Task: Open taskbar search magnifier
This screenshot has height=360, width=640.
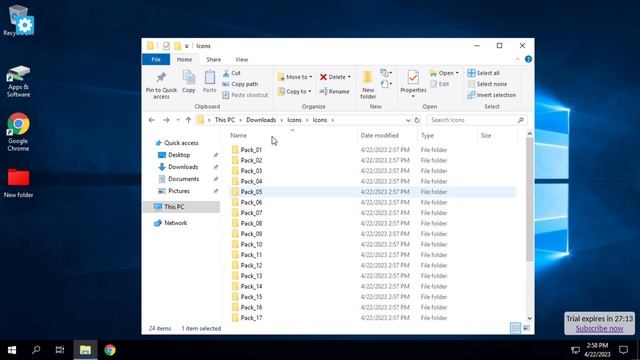Action: click(36, 350)
